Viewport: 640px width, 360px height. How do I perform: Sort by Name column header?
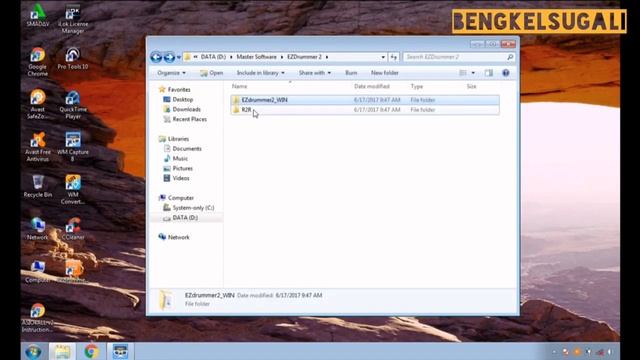coord(240,87)
